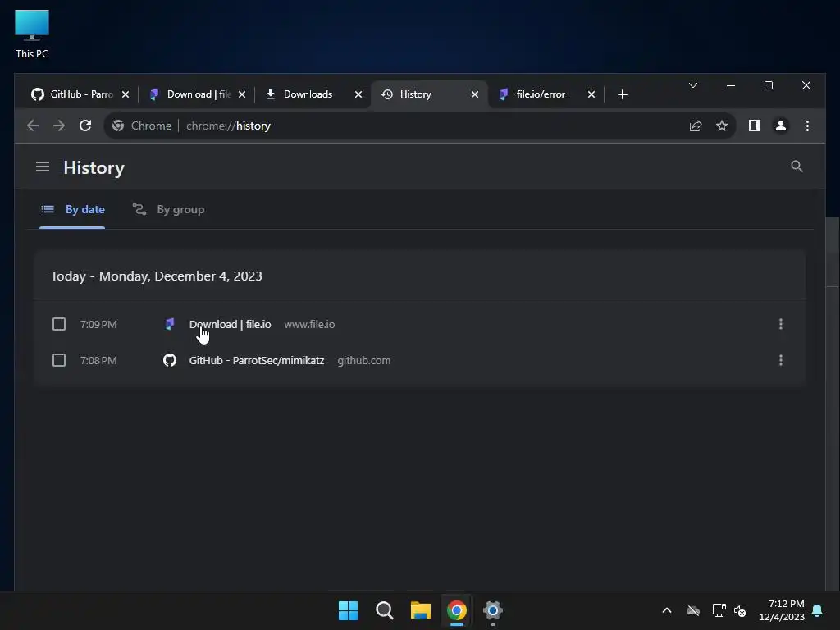840x630 pixels.
Task: Open the Download | file.io history link
Action: coord(230,324)
